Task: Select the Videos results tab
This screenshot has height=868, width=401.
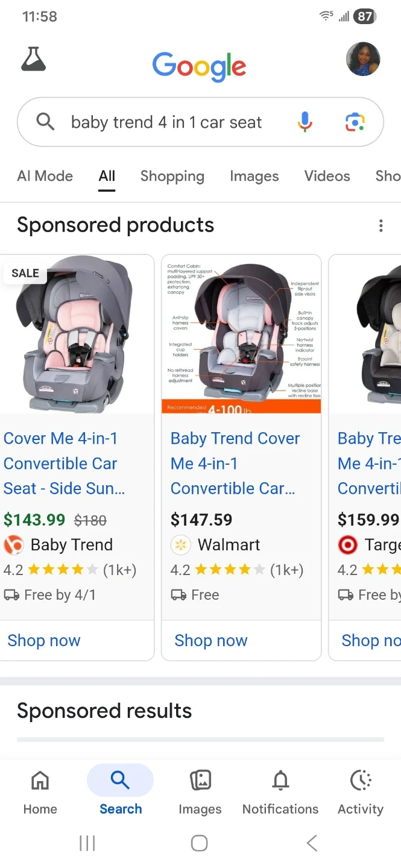Action: pos(327,176)
